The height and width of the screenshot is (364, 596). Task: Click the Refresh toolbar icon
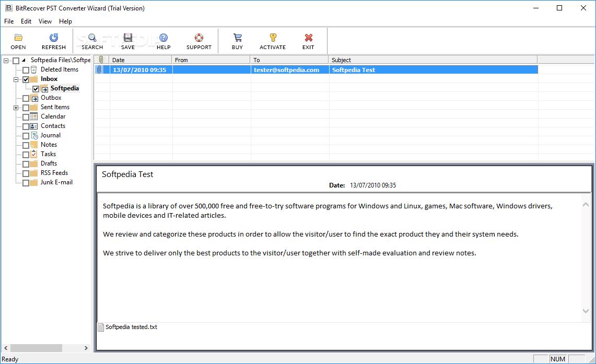coord(54,38)
